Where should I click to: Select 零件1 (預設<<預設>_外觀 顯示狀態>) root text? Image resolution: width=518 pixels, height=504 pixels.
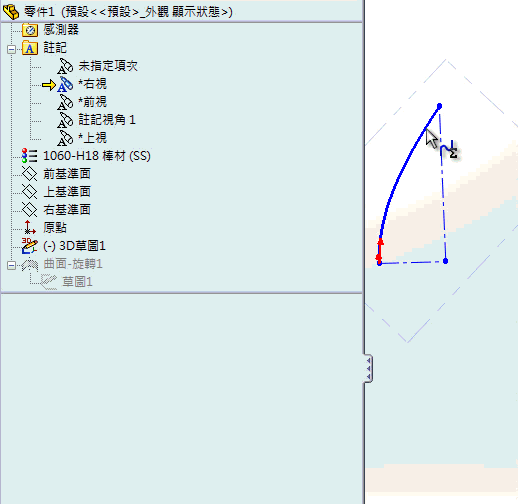tap(128, 12)
